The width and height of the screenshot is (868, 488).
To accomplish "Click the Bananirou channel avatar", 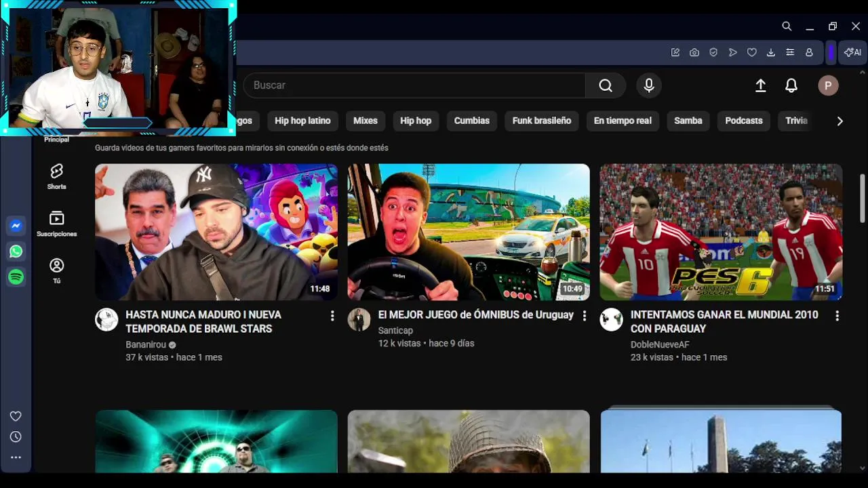I will tap(106, 320).
